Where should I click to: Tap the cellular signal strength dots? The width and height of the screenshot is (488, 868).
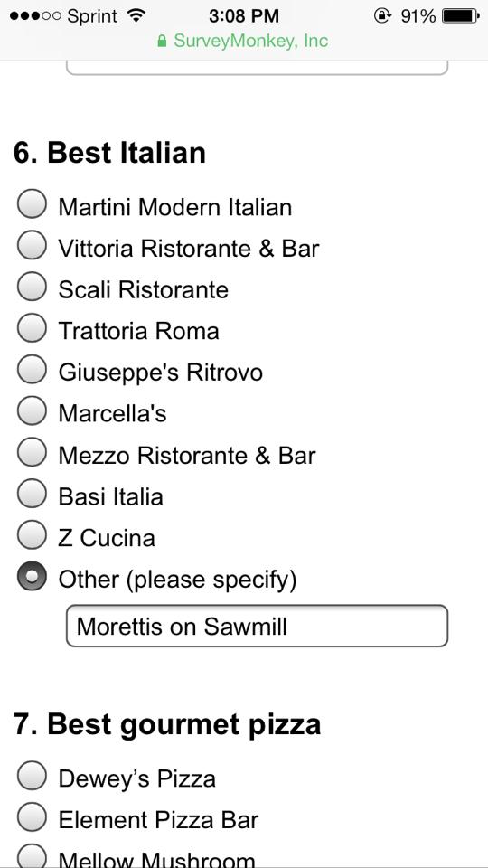pos(35,16)
